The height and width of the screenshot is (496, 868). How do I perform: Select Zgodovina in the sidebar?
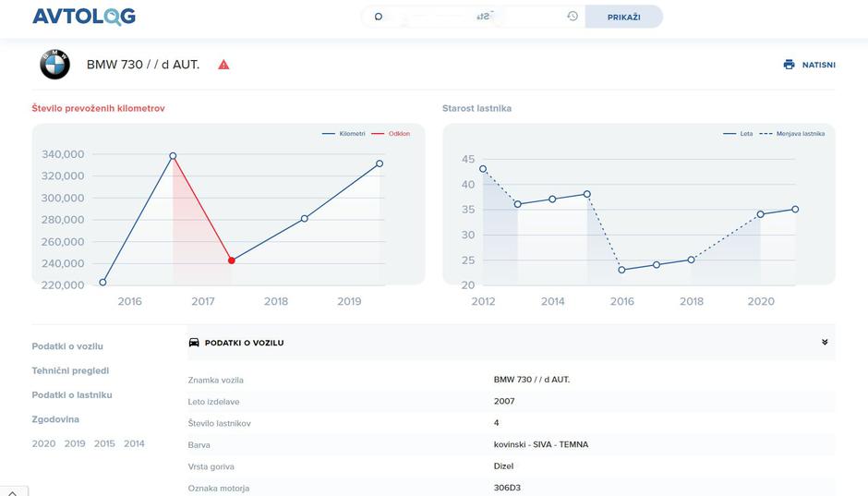coord(55,419)
